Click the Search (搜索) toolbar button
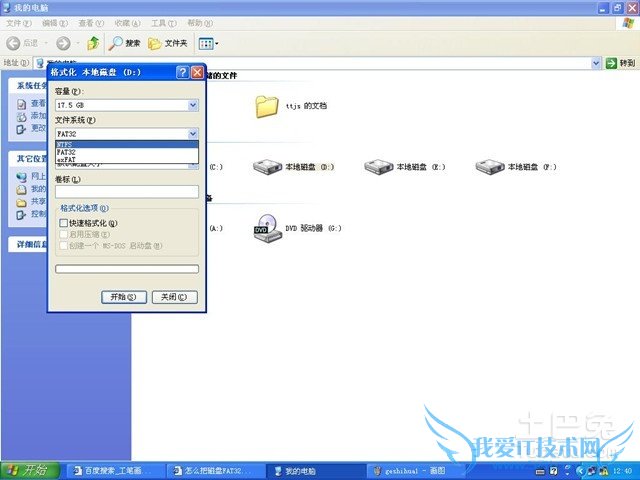Image resolution: width=640 pixels, height=480 pixels. [x=124, y=43]
